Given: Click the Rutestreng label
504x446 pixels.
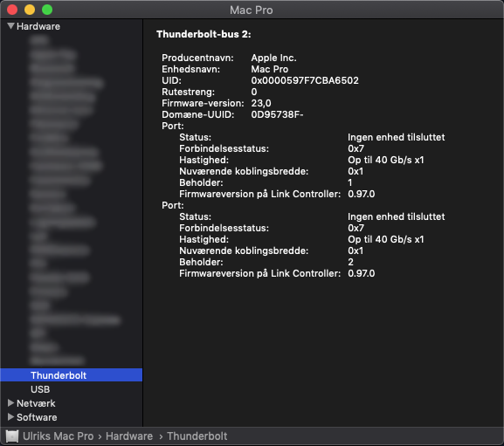Looking at the screenshot, I should 189,92.
